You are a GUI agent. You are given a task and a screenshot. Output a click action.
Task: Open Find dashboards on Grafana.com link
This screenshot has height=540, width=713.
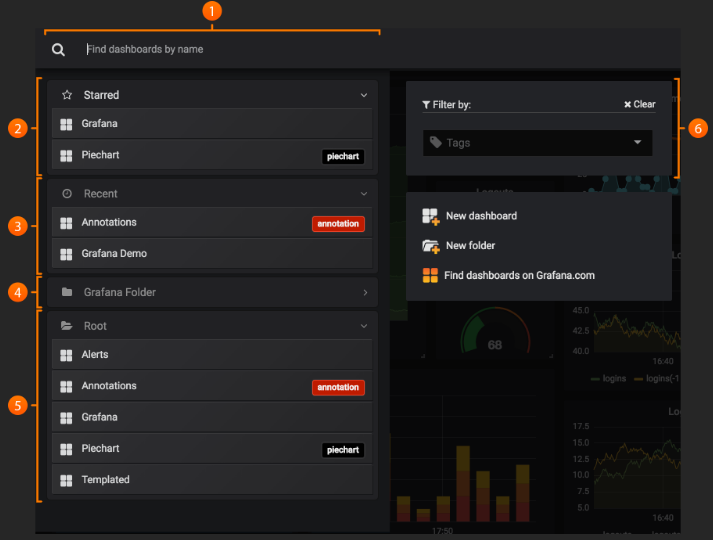(x=520, y=276)
